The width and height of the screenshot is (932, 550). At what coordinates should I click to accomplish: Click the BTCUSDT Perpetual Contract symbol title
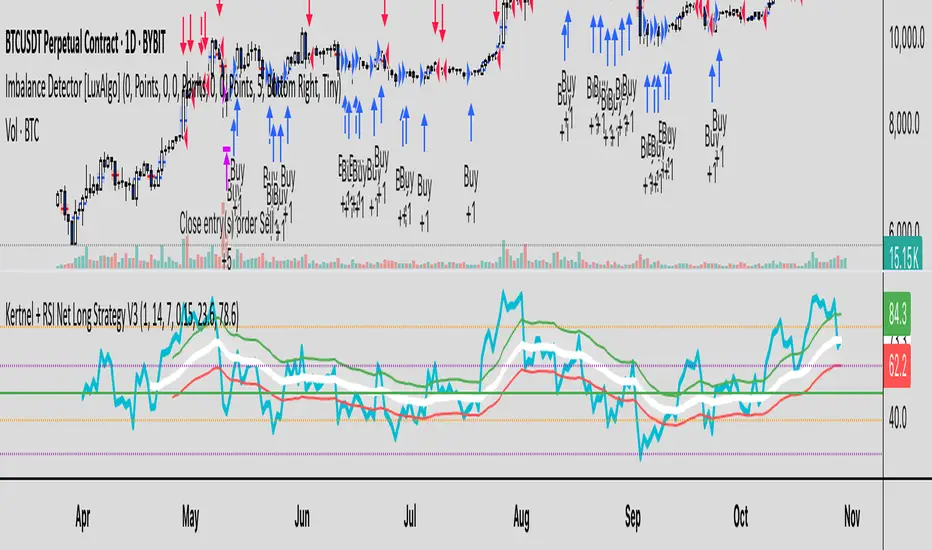click(86, 43)
